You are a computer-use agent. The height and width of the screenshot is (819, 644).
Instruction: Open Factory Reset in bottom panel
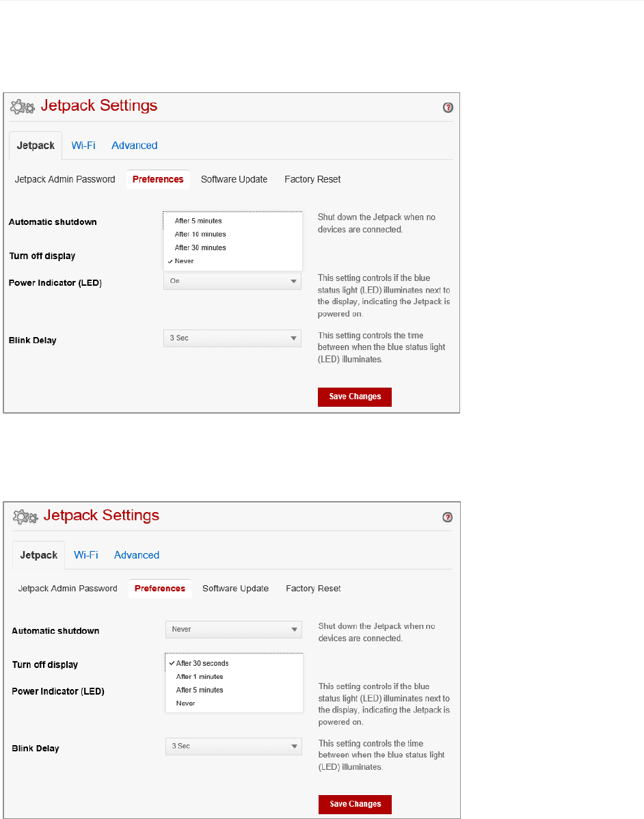313,588
